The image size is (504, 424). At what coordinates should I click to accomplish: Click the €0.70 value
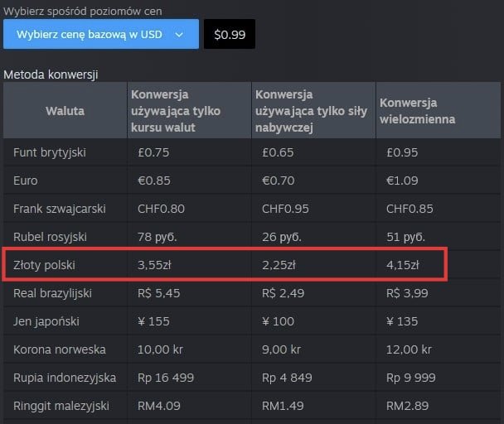(x=278, y=181)
